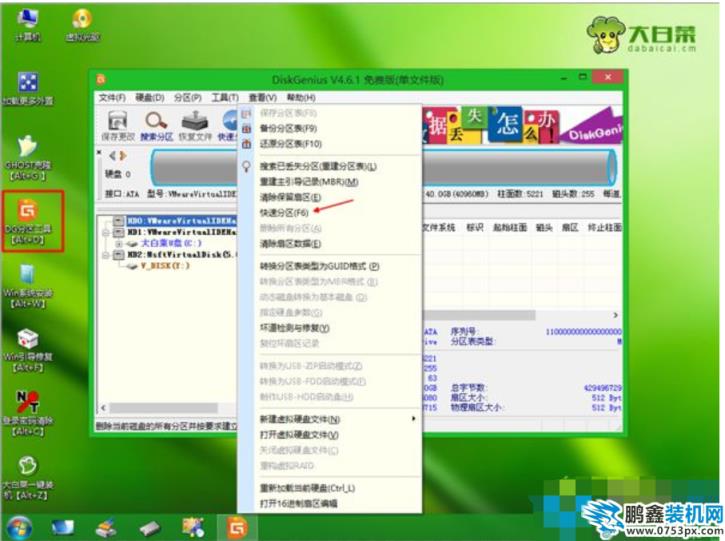
Task: Close the disk panel with small x
Action: coord(99,152)
